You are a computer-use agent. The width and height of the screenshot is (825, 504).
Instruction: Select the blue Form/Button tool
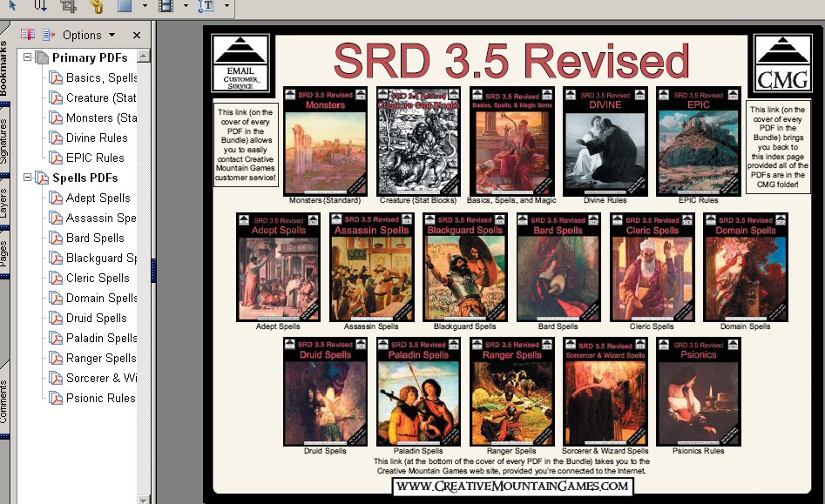[125, 6]
